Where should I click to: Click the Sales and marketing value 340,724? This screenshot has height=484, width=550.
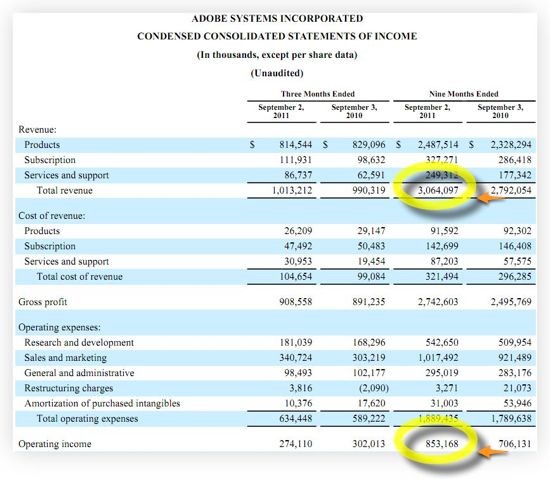point(295,357)
